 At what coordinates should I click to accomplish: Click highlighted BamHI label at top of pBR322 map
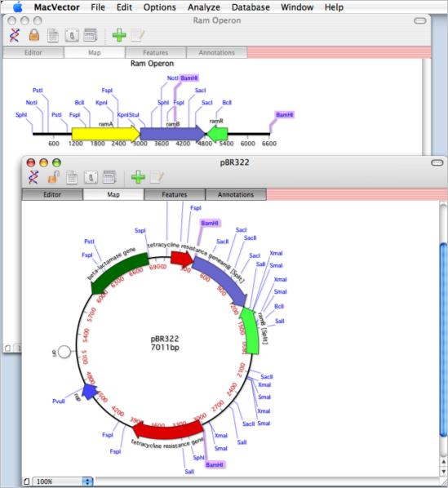(210, 223)
